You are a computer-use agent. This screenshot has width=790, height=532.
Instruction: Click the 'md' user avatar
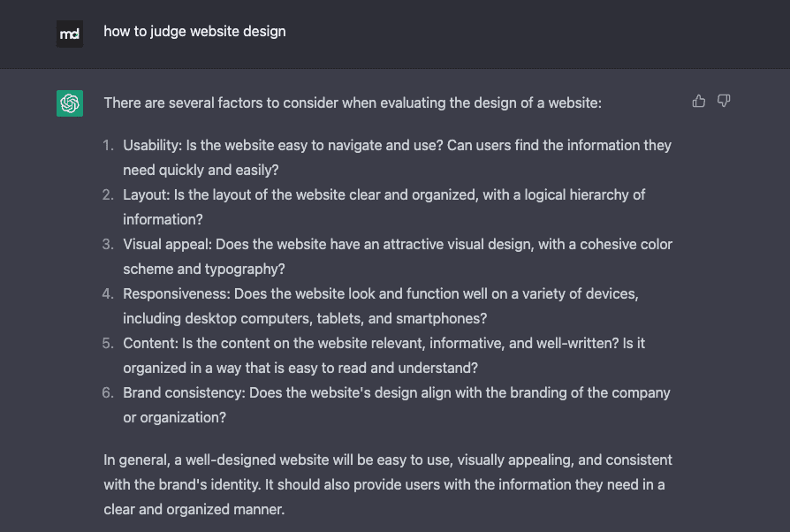(70, 34)
